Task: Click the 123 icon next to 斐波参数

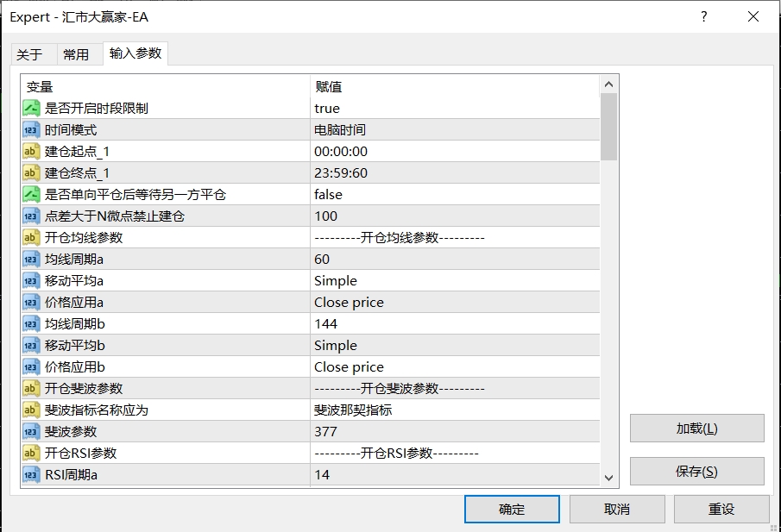Action: pyautogui.click(x=28, y=431)
